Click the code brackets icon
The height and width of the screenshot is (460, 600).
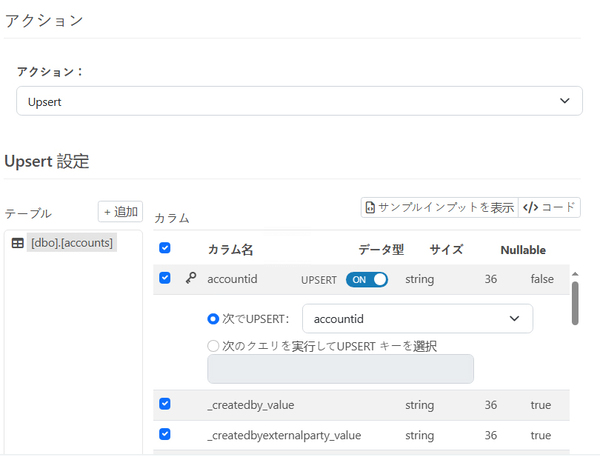tap(530, 208)
